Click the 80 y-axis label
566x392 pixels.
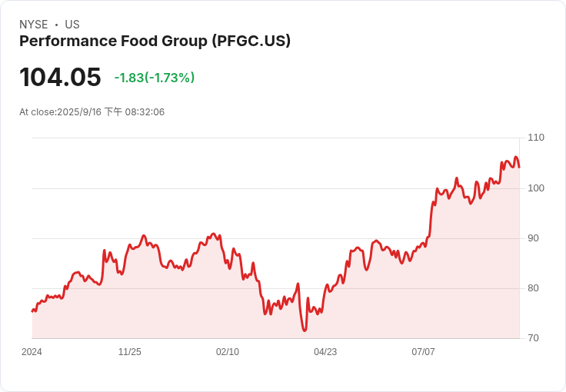533,288
